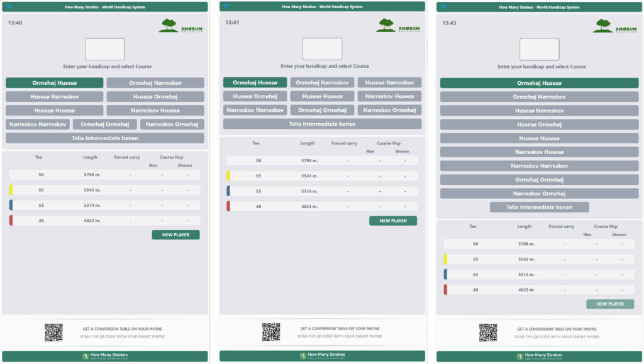Select Nørreskov Nørreskov in the 13:40 screen
This screenshot has width=644, height=364.
[38, 124]
